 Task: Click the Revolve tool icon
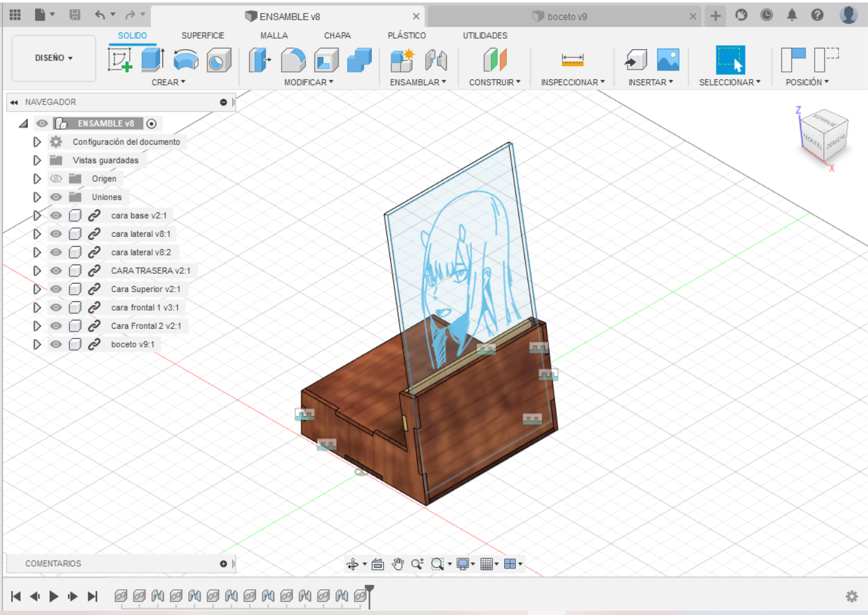pos(186,60)
